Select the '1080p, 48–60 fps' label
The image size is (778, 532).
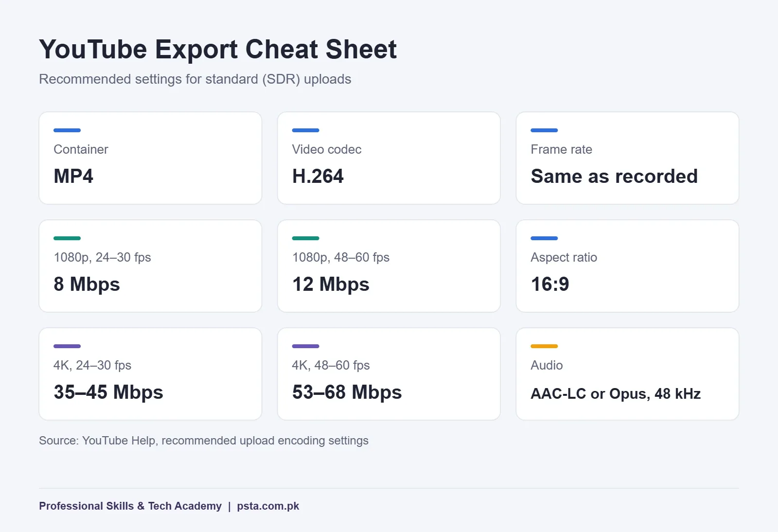[x=341, y=257]
